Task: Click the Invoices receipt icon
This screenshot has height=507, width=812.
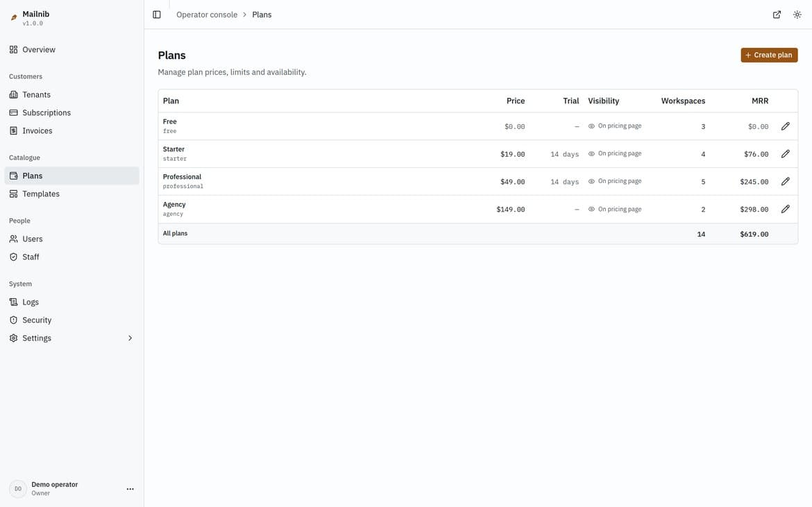Action: pos(13,131)
